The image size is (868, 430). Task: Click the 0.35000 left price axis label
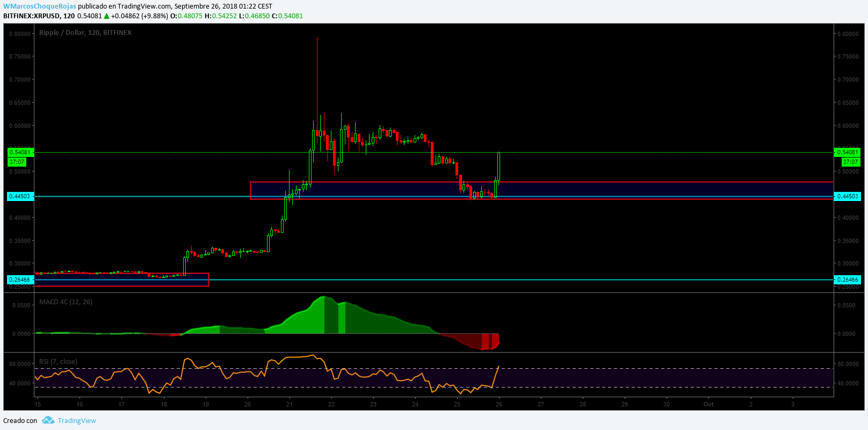20,241
